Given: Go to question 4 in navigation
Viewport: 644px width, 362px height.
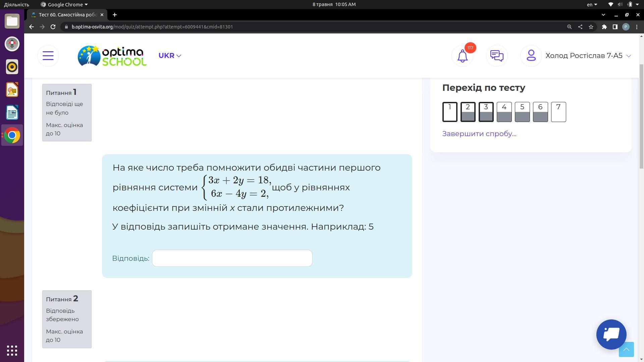Looking at the screenshot, I should coord(504,112).
